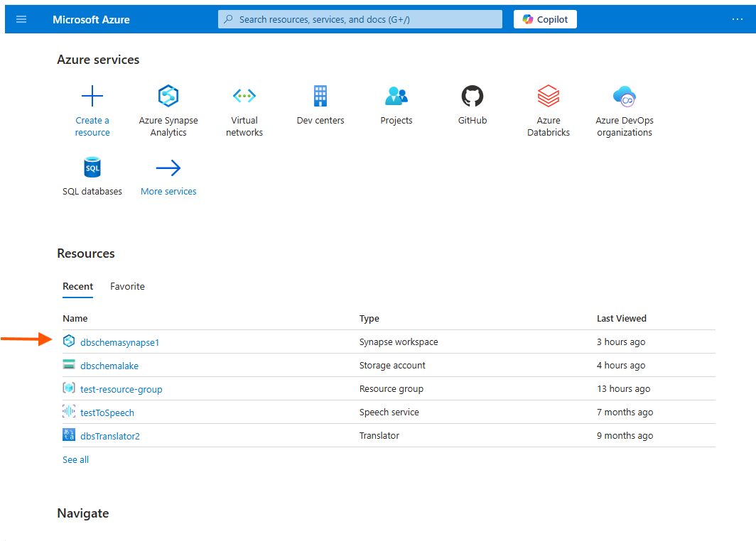The width and height of the screenshot is (756, 541).
Task: Click the dbschemasynapse1 workspace icon
Action: click(69, 341)
